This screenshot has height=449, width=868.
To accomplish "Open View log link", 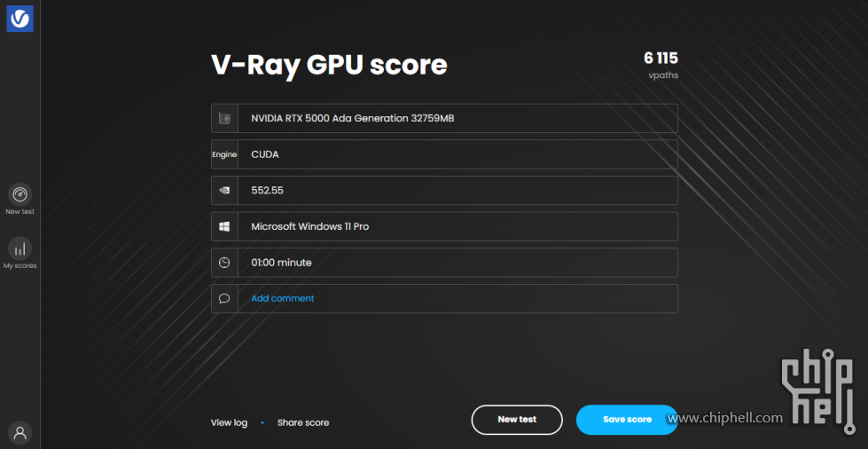I will click(229, 422).
